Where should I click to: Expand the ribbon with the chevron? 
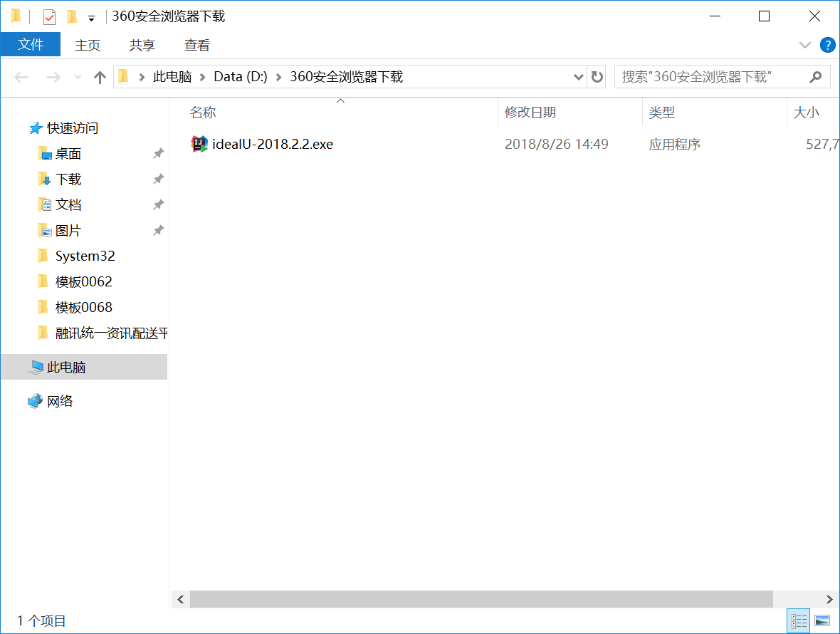tap(804, 45)
